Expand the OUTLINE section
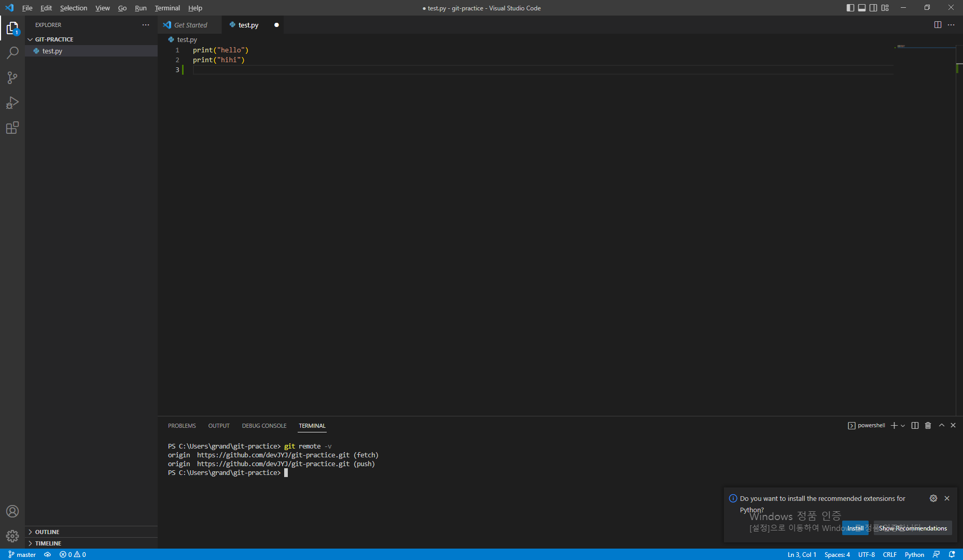The image size is (963, 560). tap(91, 532)
